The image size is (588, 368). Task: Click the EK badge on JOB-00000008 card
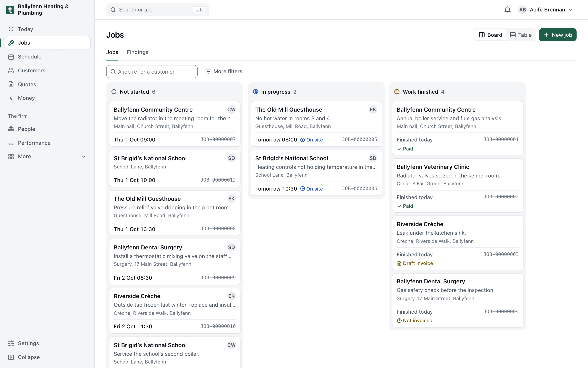click(x=231, y=199)
